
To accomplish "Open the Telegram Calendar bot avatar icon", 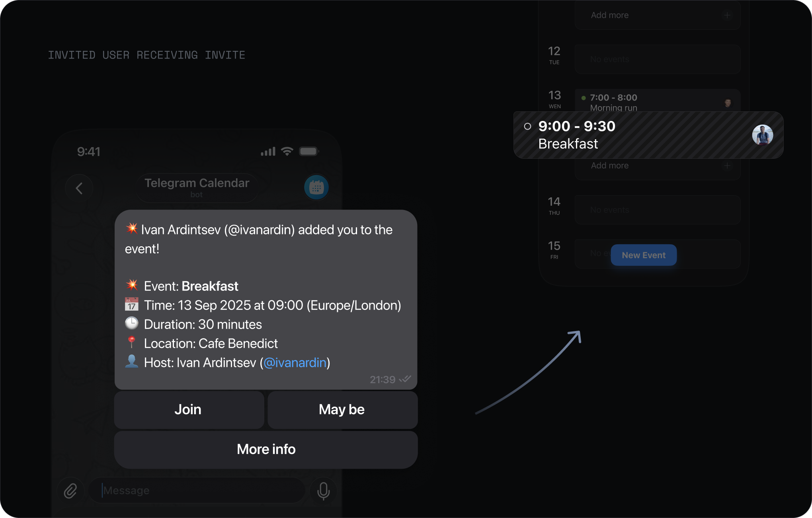I will 316,187.
